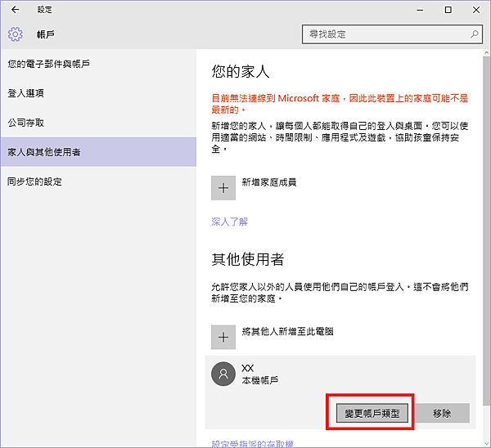
Task: Open 設定受指派的存取權 link
Action: 252,444
